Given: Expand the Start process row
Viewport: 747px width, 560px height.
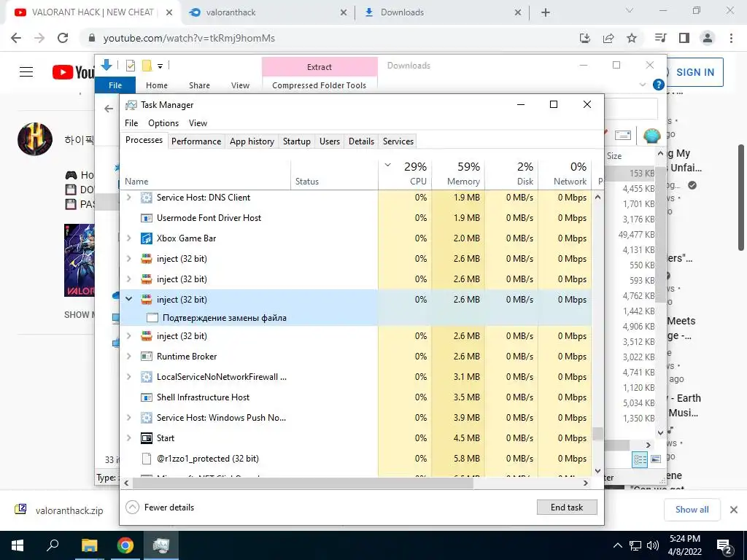Looking at the screenshot, I should tap(128, 438).
